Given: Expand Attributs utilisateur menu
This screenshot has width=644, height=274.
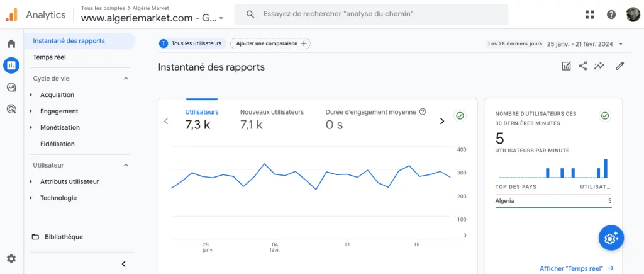Looking at the screenshot, I should [x=31, y=181].
